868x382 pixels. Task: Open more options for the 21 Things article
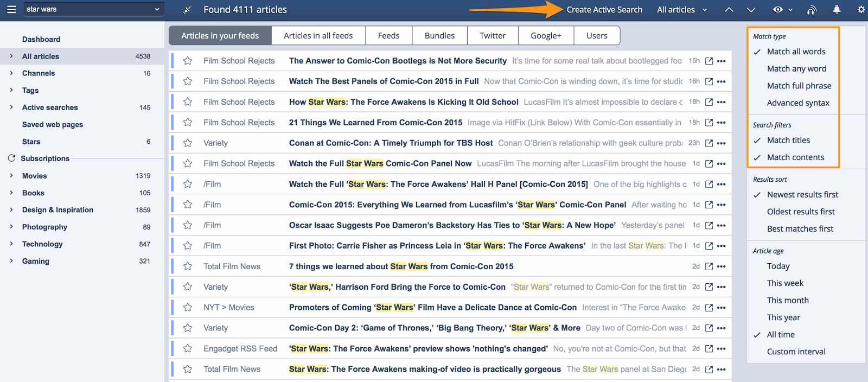tap(721, 123)
